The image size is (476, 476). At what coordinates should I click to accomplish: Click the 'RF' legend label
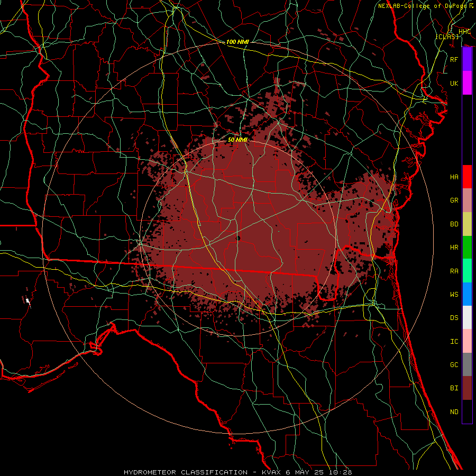pyautogui.click(x=454, y=60)
